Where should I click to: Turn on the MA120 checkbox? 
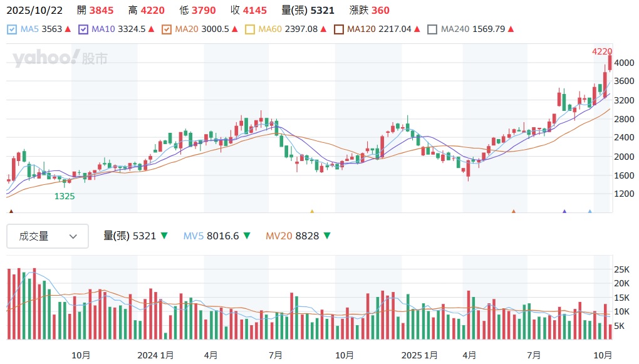pos(339,29)
